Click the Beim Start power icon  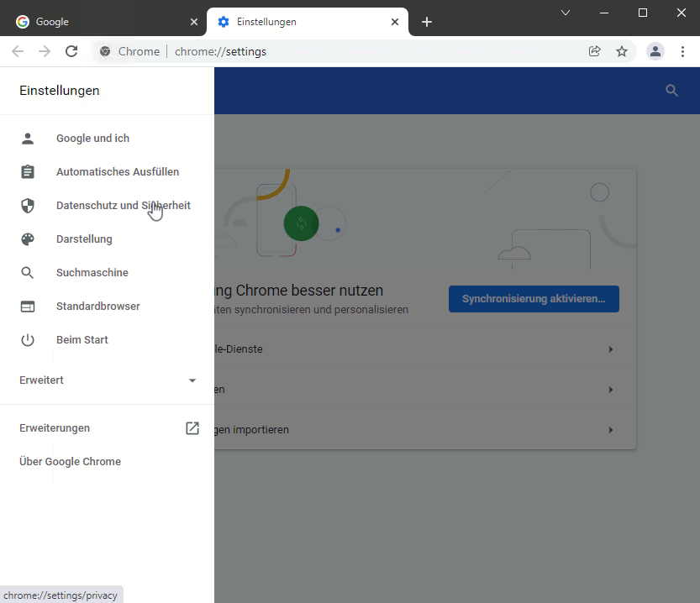coord(28,340)
